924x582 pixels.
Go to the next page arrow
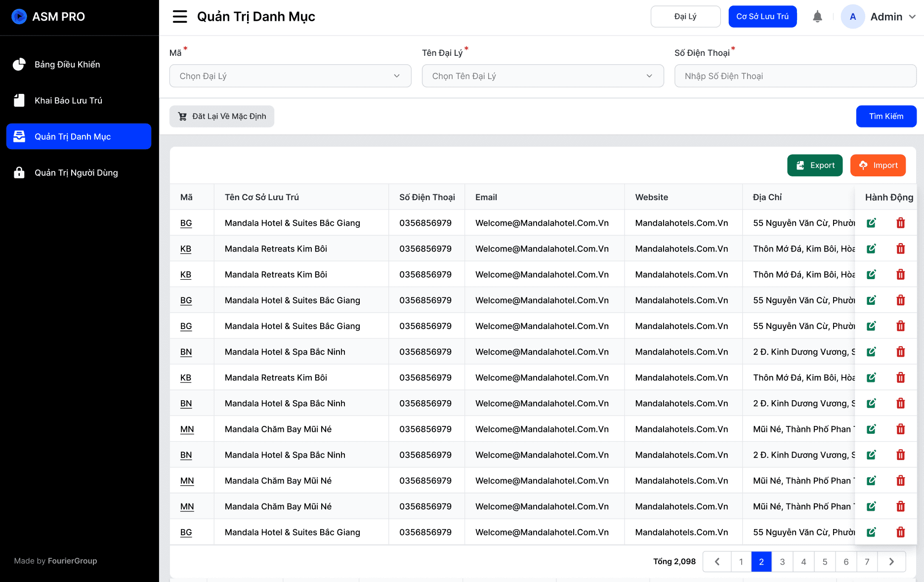891,562
